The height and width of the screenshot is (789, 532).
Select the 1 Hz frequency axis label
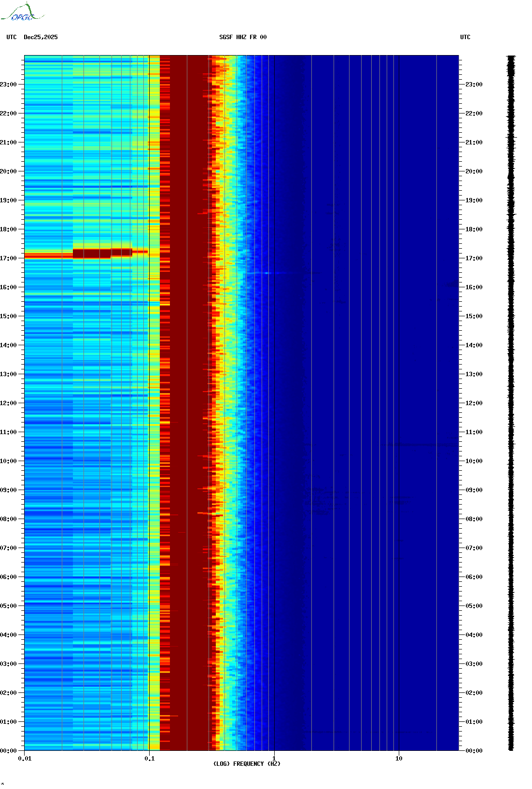pyautogui.click(x=274, y=759)
